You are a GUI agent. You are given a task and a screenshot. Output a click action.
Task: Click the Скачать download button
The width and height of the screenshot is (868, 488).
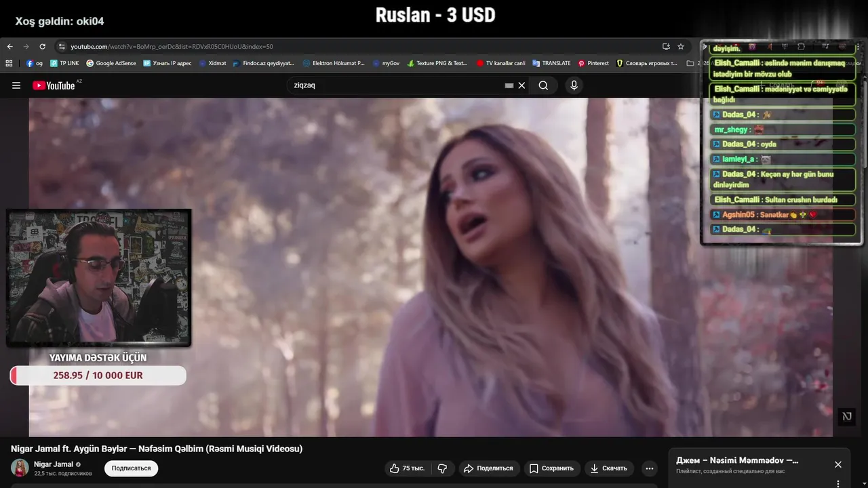609,468
